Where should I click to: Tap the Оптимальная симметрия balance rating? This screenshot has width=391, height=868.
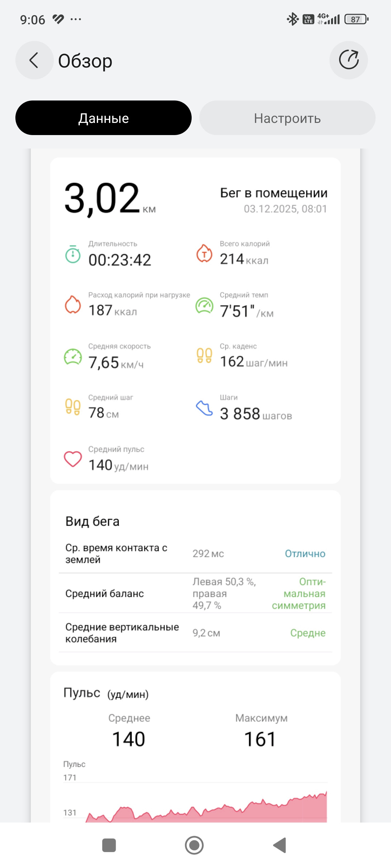(299, 593)
